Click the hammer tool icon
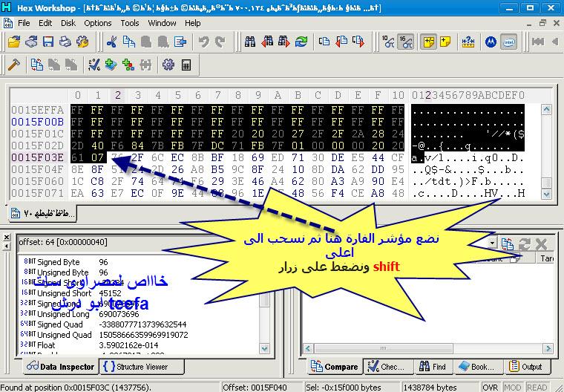The height and width of the screenshot is (392, 564). (x=13, y=65)
